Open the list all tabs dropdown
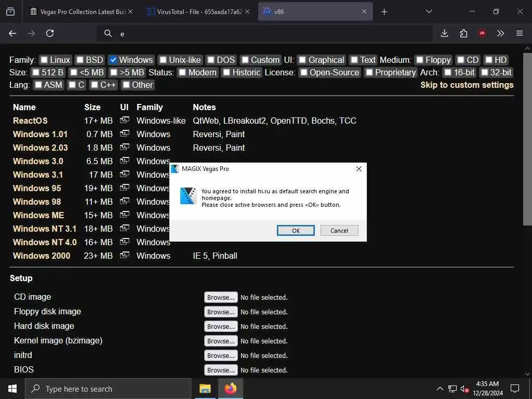This screenshot has height=399, width=532. pyautogui.click(x=429, y=11)
